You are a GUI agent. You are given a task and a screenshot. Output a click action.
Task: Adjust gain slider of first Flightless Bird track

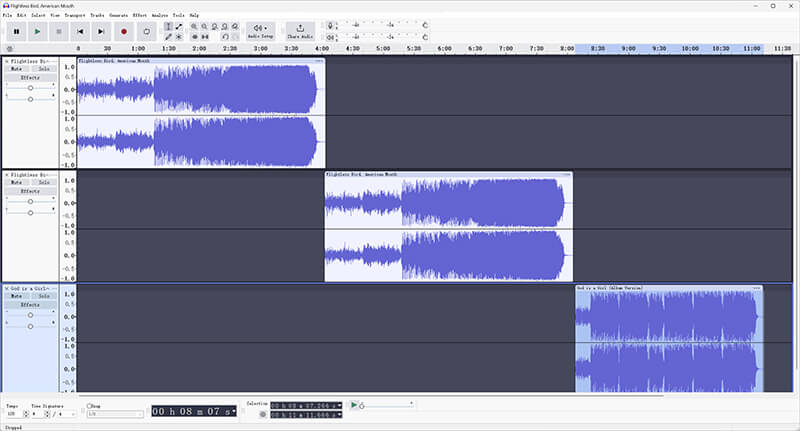[x=31, y=88]
